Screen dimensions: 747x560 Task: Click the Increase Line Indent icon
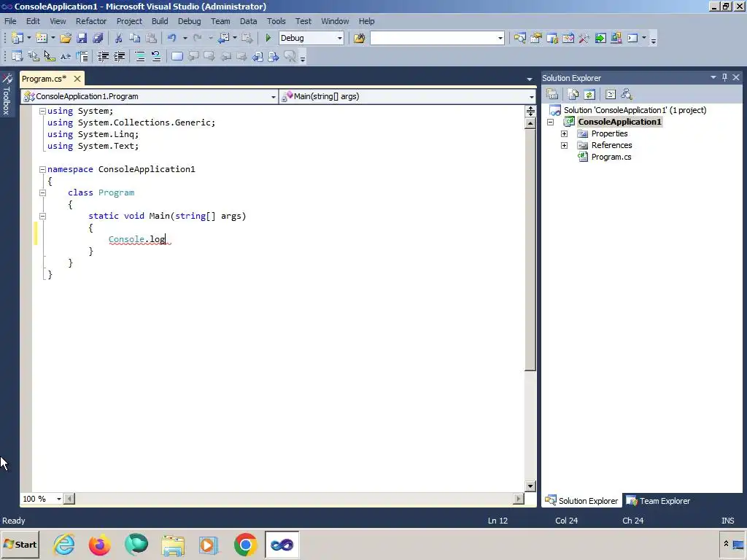pyautogui.click(x=119, y=57)
